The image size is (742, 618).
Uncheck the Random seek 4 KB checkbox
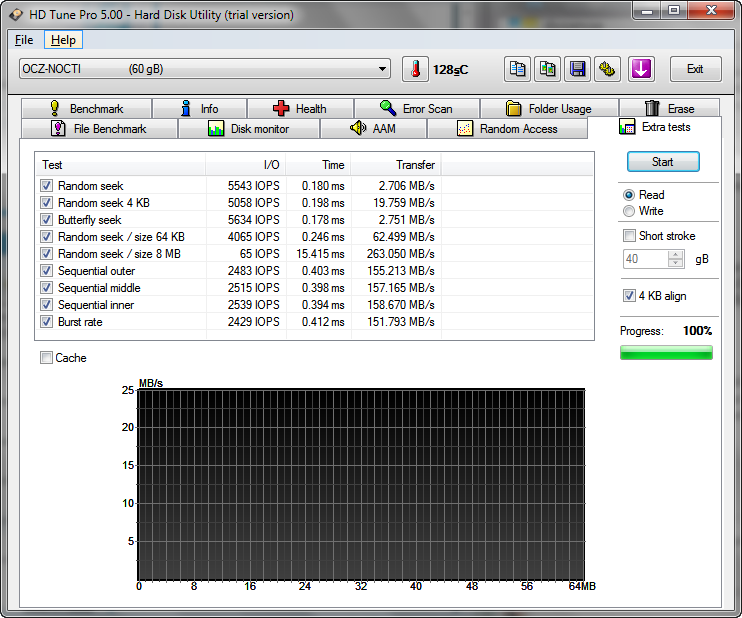[x=46, y=203]
